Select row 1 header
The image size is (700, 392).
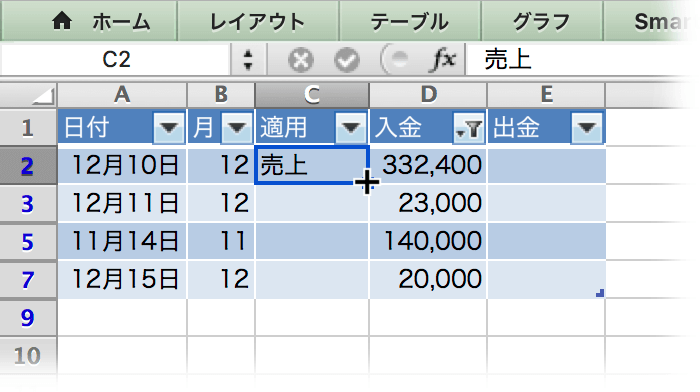click(28, 128)
